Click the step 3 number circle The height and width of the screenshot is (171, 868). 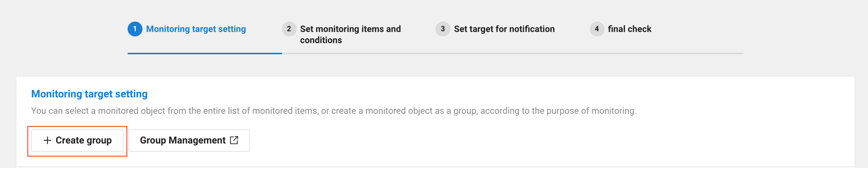(443, 29)
